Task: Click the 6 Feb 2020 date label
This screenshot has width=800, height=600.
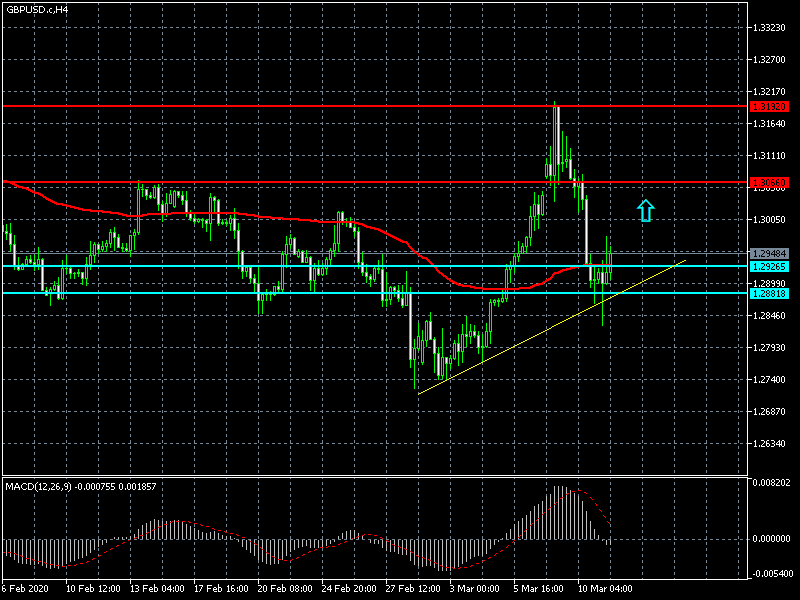Action: pyautogui.click(x=26, y=588)
